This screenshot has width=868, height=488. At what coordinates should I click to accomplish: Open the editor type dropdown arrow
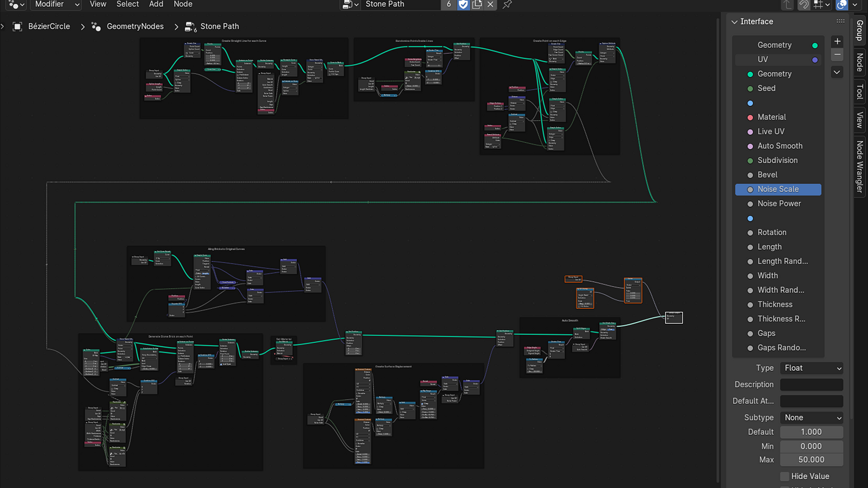[23, 5]
